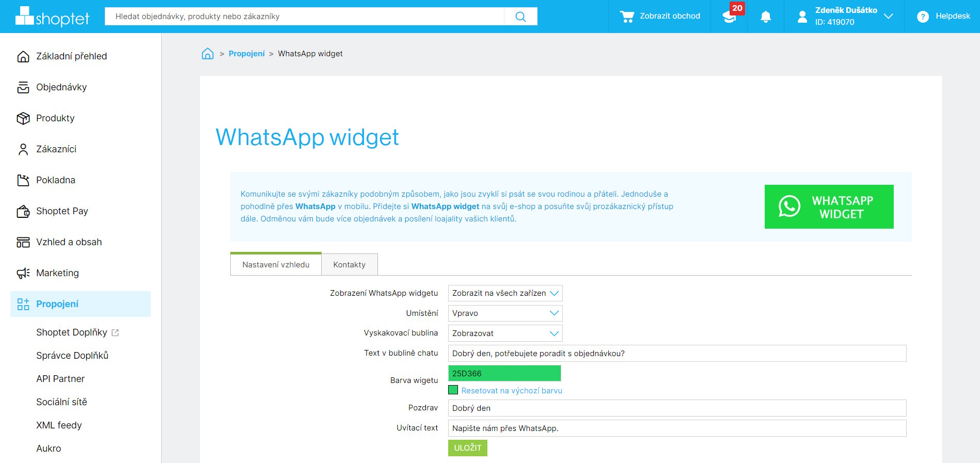980x463 pixels.
Task: Click the search magnifier icon
Action: [x=520, y=17]
